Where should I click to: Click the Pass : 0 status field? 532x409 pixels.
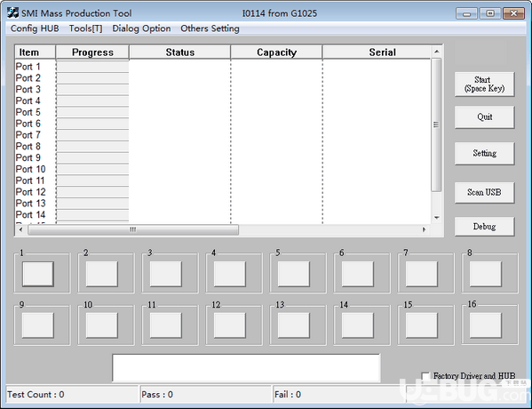click(206, 395)
